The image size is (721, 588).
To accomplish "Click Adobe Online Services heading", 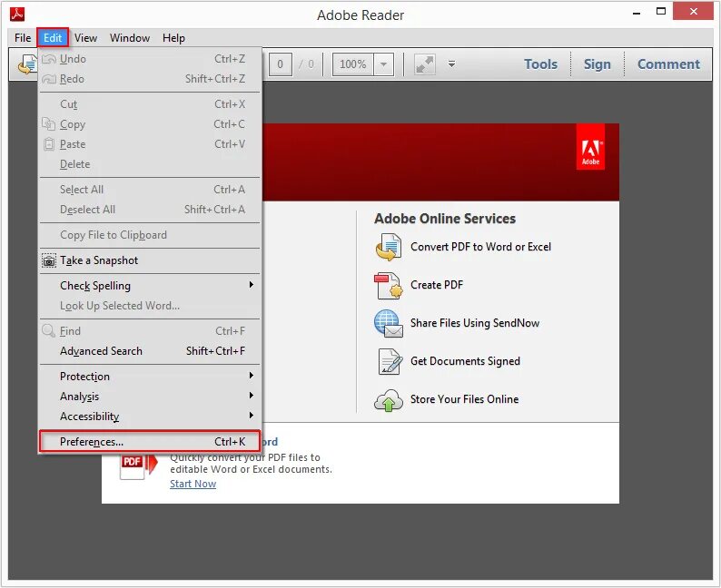I will coord(445,219).
